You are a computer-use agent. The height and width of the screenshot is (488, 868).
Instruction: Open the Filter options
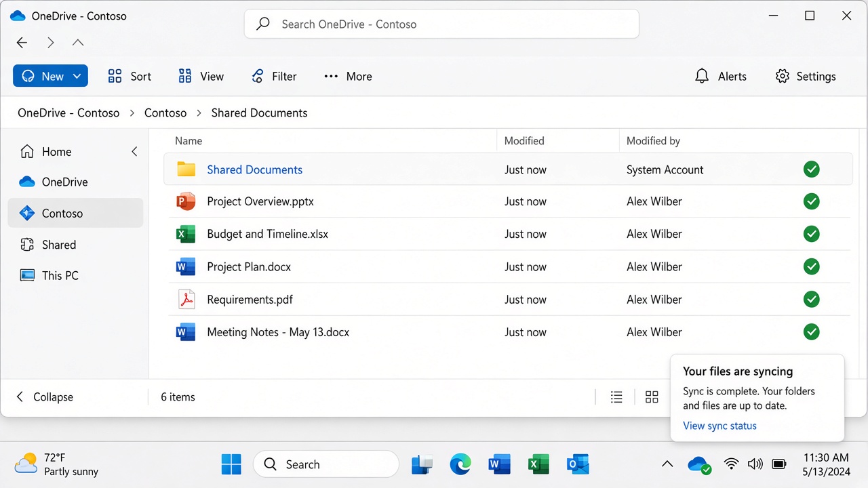[274, 77]
